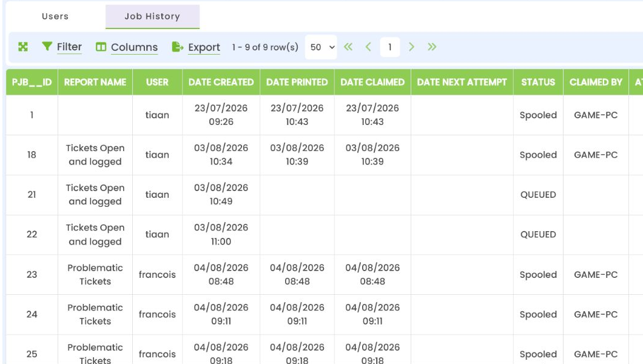
Task: Click job ID 23 cell
Action: tap(32, 275)
